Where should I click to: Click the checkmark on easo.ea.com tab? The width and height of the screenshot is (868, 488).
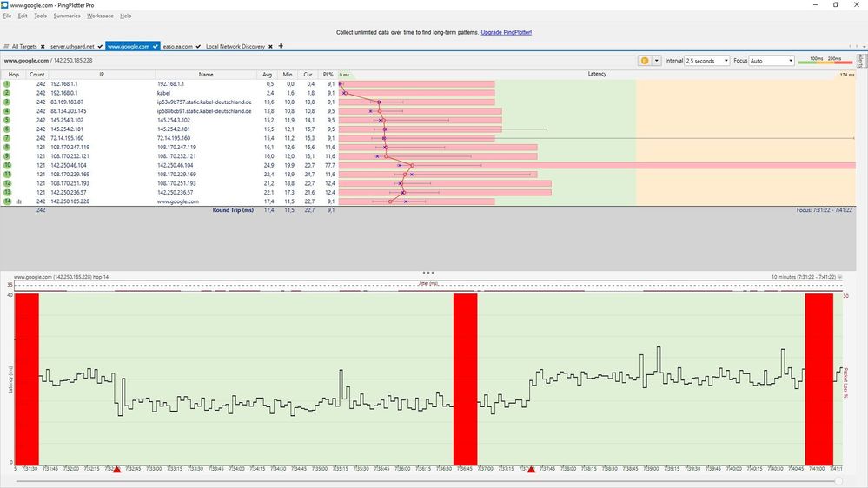[x=198, y=47]
